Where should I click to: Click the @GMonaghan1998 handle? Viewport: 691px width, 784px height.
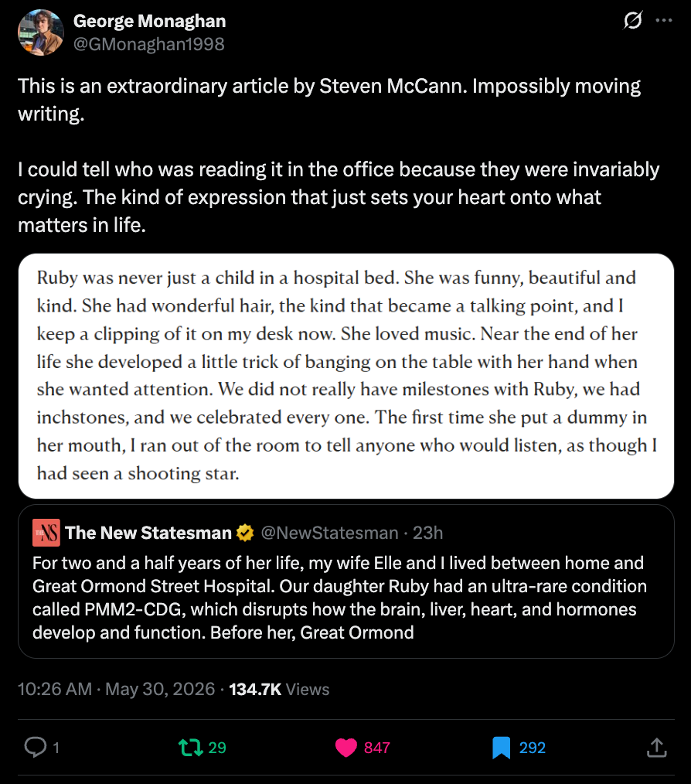(x=149, y=44)
